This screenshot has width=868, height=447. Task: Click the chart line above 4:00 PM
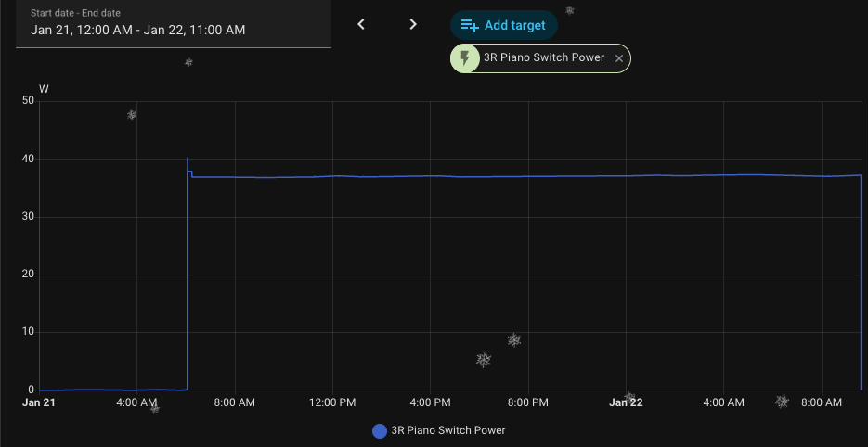[x=430, y=176]
